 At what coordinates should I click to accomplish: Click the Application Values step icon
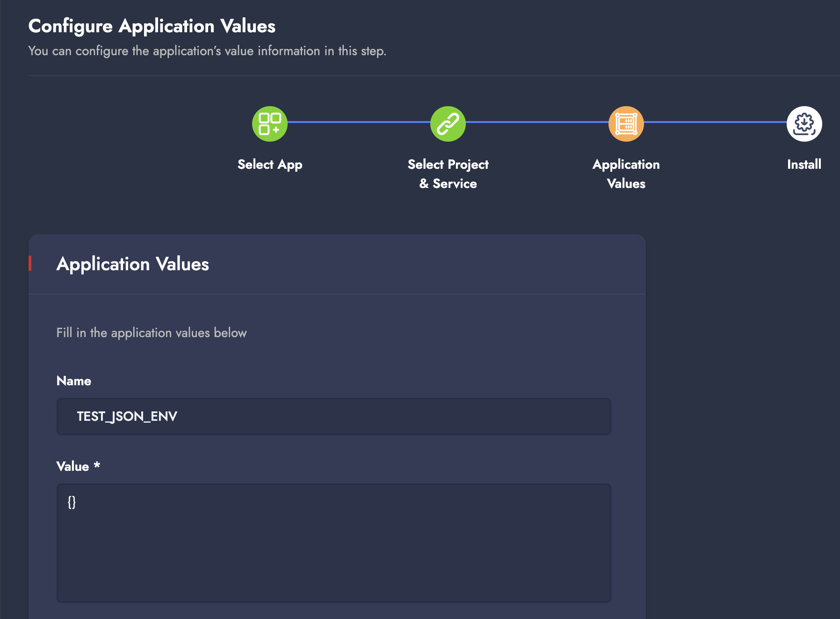[626, 124]
